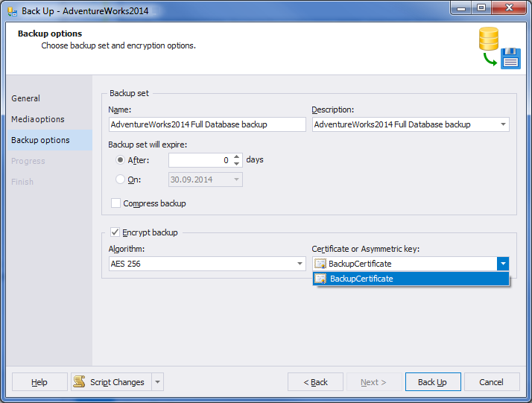Click into the backup set Name field
The height and width of the screenshot is (403, 532).
[207, 124]
